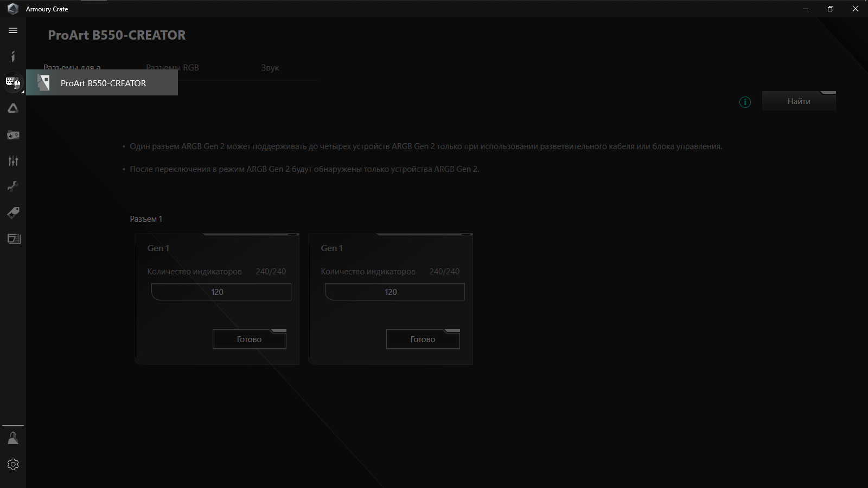
Task: Click 240/240 value in the second card
Action: (444, 272)
